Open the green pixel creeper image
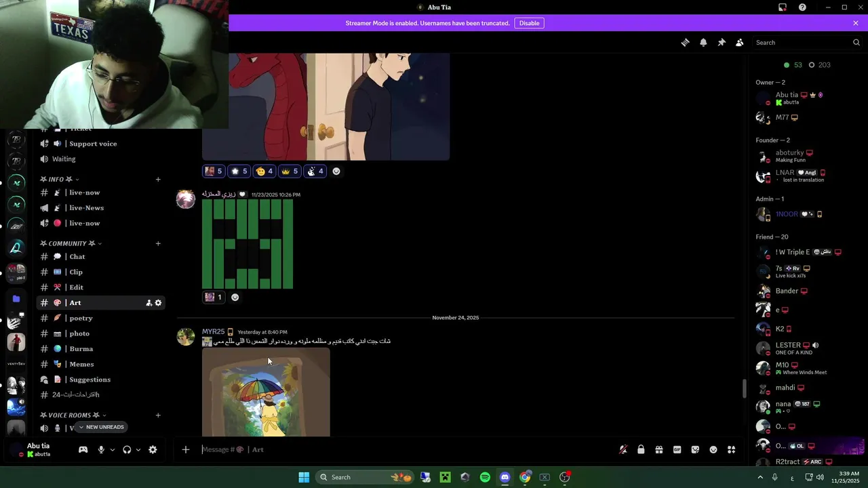The width and height of the screenshot is (868, 488). 248,244
